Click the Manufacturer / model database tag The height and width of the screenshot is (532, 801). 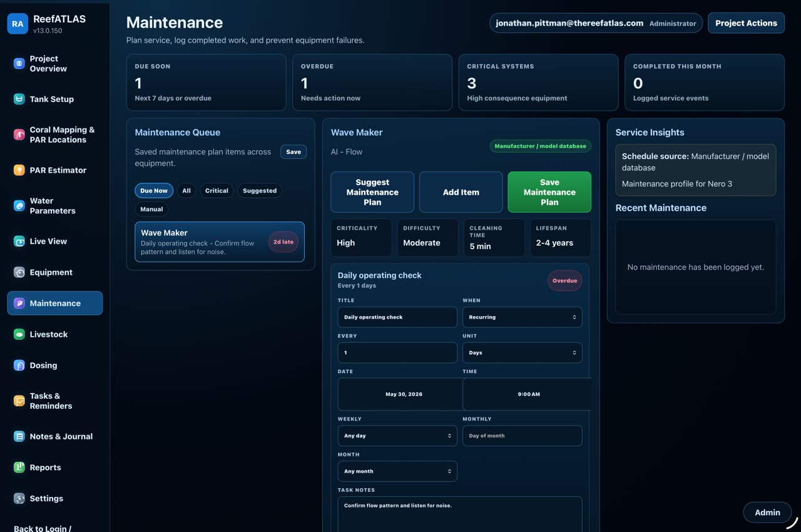541,146
